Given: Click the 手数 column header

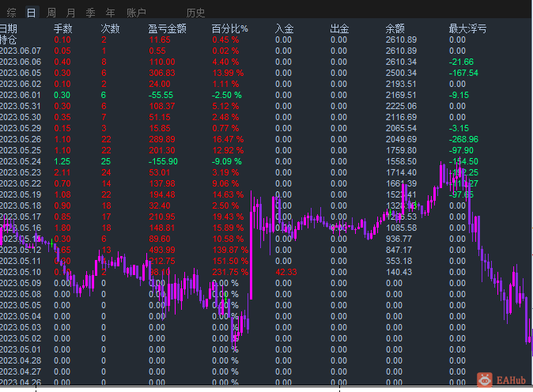Looking at the screenshot, I should (x=62, y=28).
